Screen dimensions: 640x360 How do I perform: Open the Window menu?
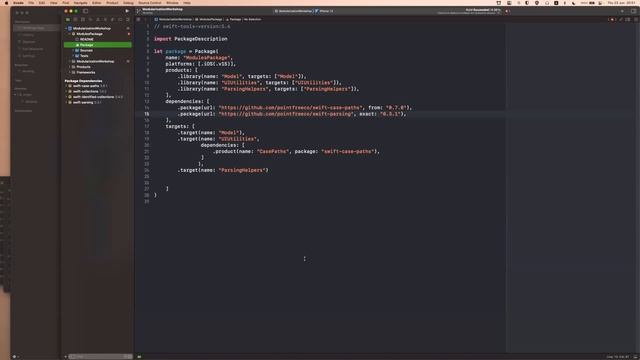pyautogui.click(x=172, y=3)
